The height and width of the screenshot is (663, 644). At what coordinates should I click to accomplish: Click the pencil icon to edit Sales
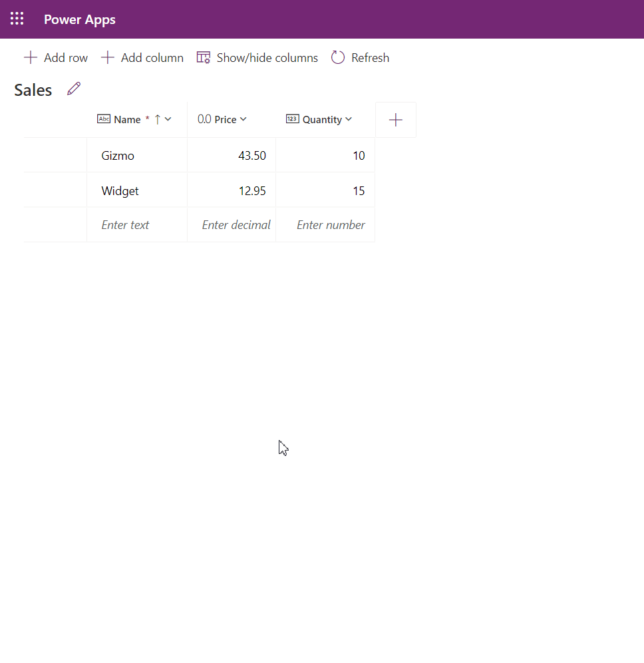click(74, 89)
